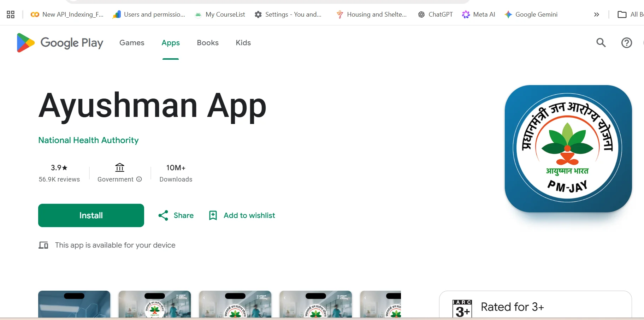Open the Kids tab
Screen dimensions: 644x320
click(x=243, y=43)
